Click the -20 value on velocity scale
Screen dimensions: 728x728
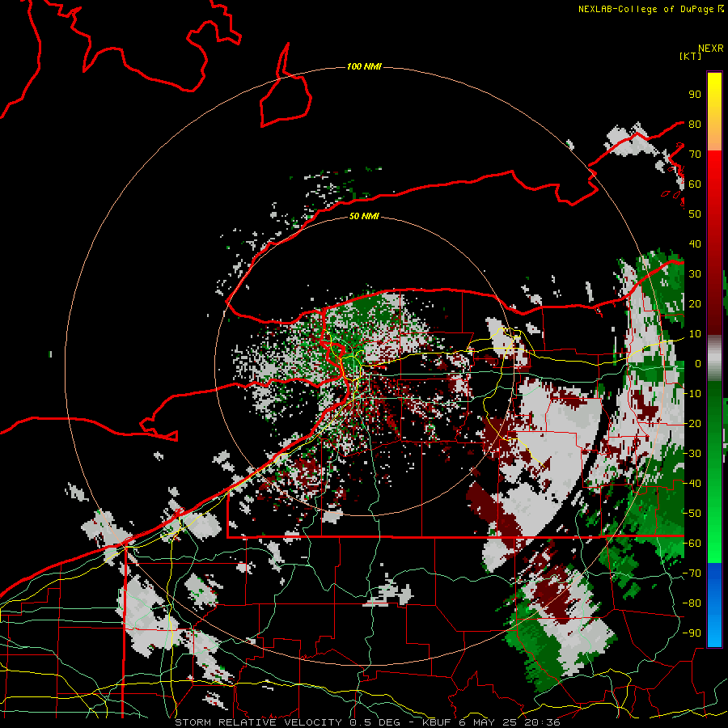(692, 423)
